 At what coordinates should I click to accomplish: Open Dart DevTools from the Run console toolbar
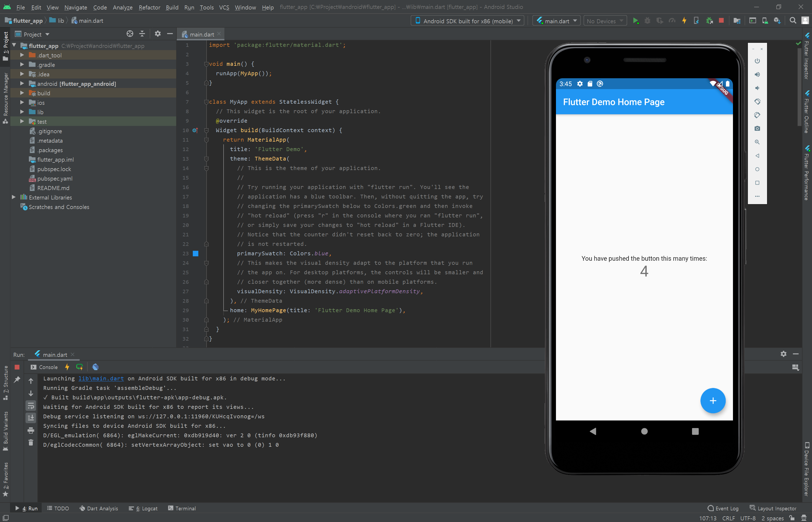point(95,367)
